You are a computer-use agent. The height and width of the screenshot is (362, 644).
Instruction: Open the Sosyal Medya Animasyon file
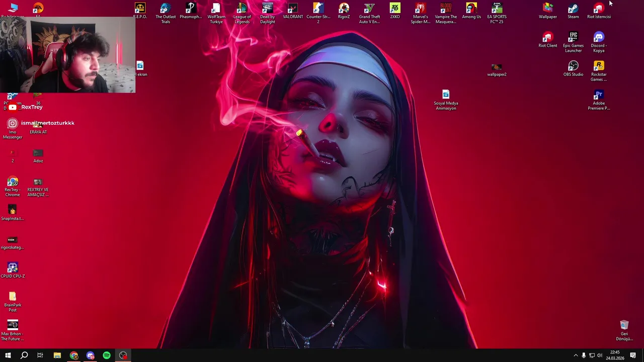tap(446, 100)
